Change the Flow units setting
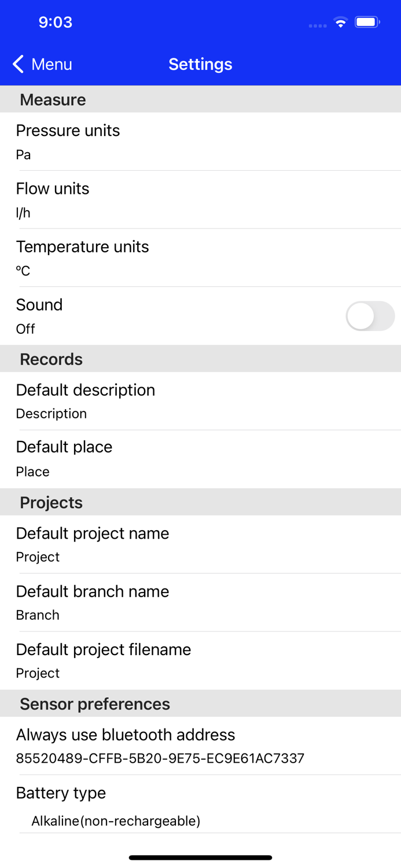Viewport: 401px width, 868px height. click(x=200, y=200)
